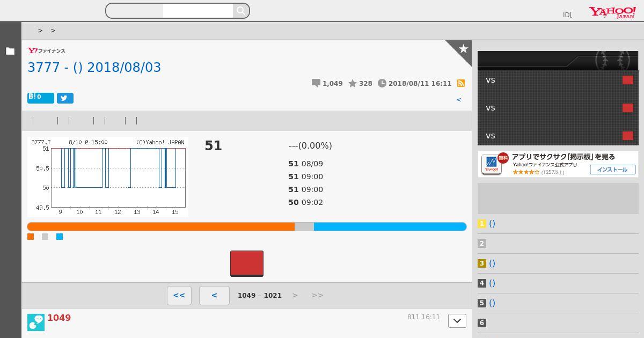The height and width of the screenshot is (338, 644).
Task: Click the avatar icon of post 1049
Action: pos(36,322)
